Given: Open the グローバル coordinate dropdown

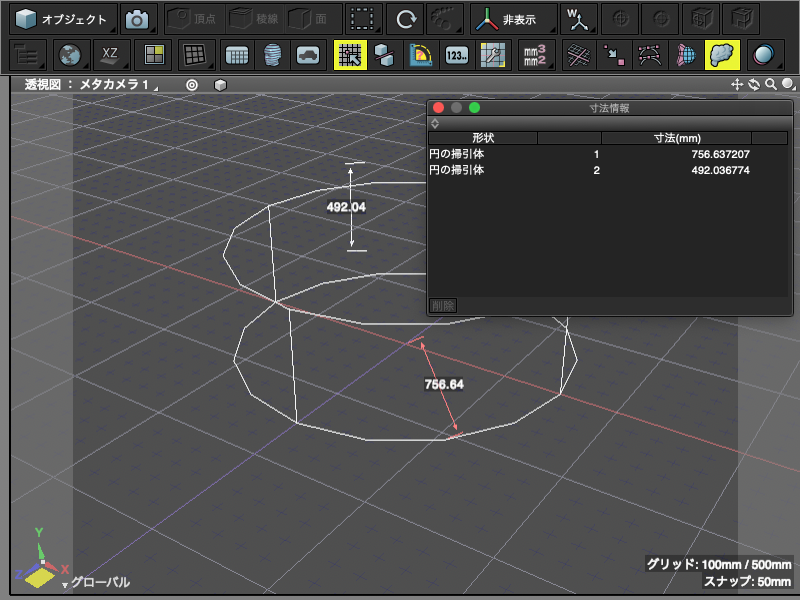Looking at the screenshot, I should 96,582.
